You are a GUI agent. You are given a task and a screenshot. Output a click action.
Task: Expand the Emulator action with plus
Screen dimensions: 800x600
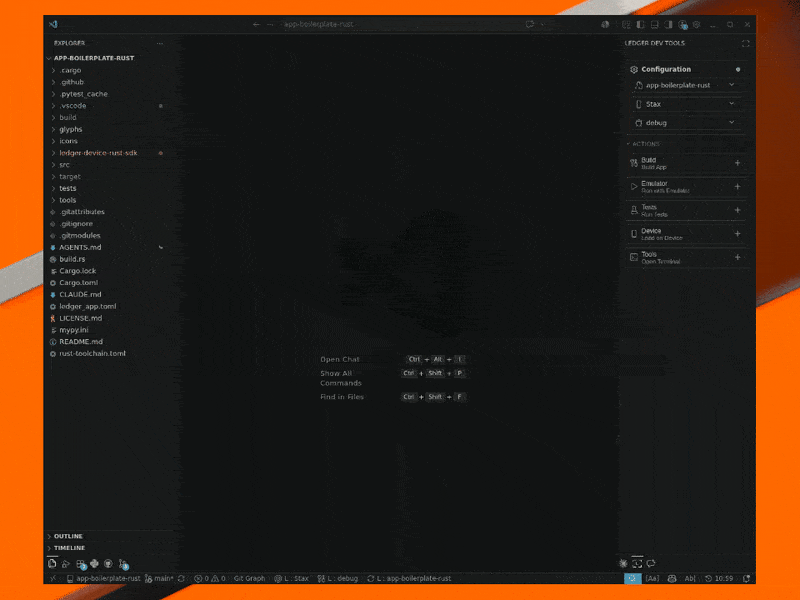pyautogui.click(x=737, y=187)
